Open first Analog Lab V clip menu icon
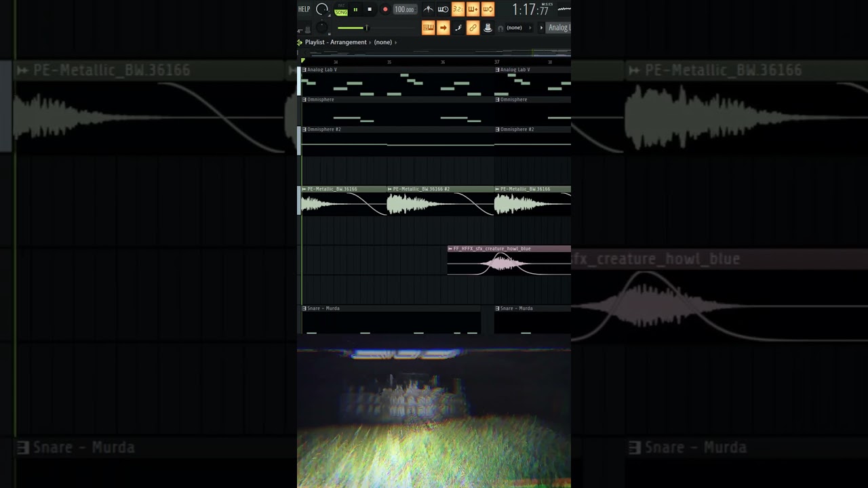Viewport: 868px width, 488px height. pyautogui.click(x=304, y=70)
